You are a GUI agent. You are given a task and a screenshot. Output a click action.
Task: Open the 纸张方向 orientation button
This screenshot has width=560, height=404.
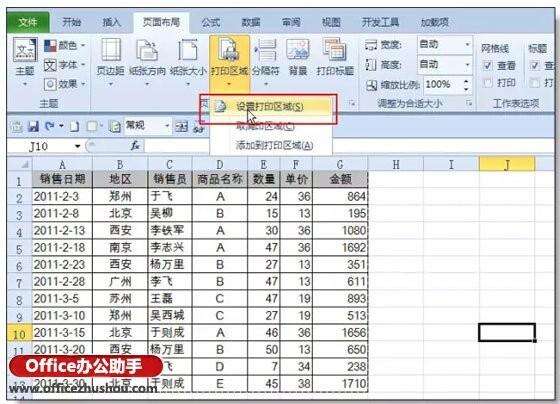147,61
